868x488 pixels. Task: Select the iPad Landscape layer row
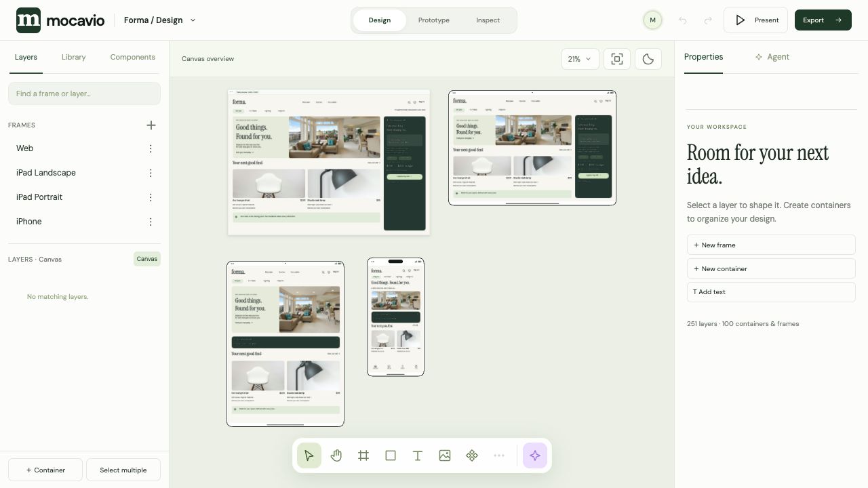[84, 173]
